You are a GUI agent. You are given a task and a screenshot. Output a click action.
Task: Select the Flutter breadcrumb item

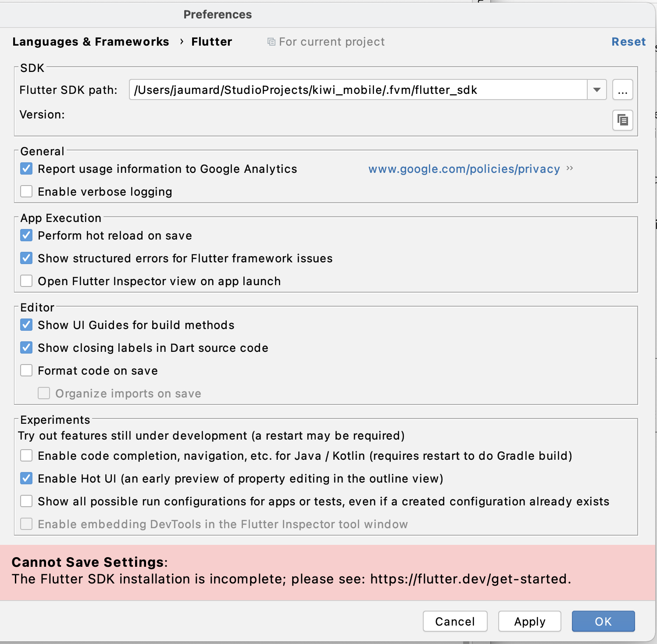pos(211,41)
